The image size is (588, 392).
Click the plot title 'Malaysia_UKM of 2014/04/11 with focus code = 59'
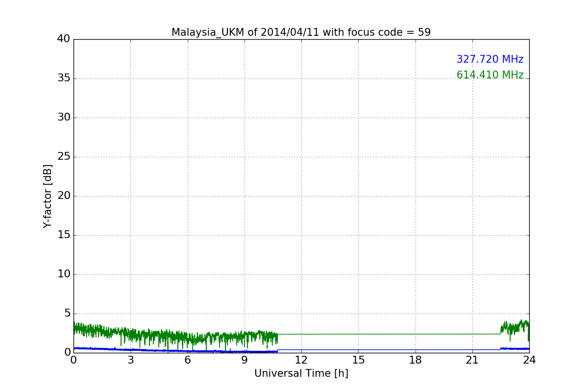(x=301, y=32)
